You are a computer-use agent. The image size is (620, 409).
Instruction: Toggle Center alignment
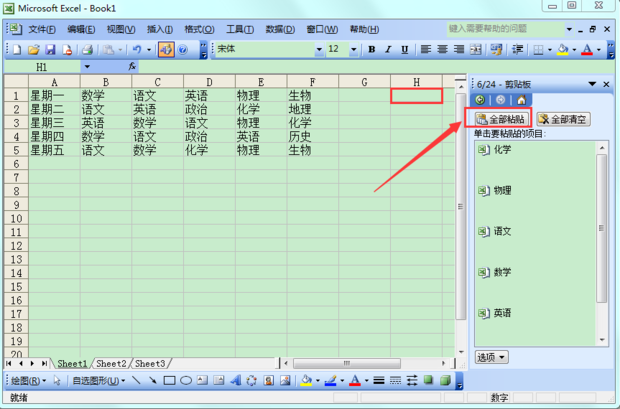point(442,49)
